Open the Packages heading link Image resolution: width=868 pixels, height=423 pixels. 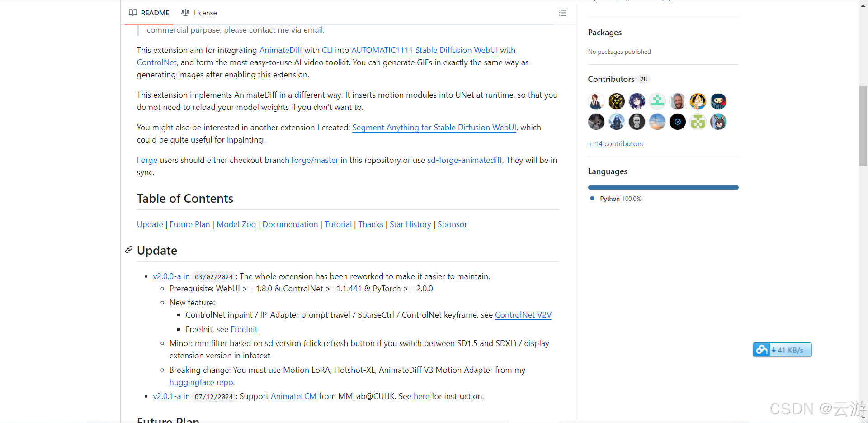coord(605,33)
